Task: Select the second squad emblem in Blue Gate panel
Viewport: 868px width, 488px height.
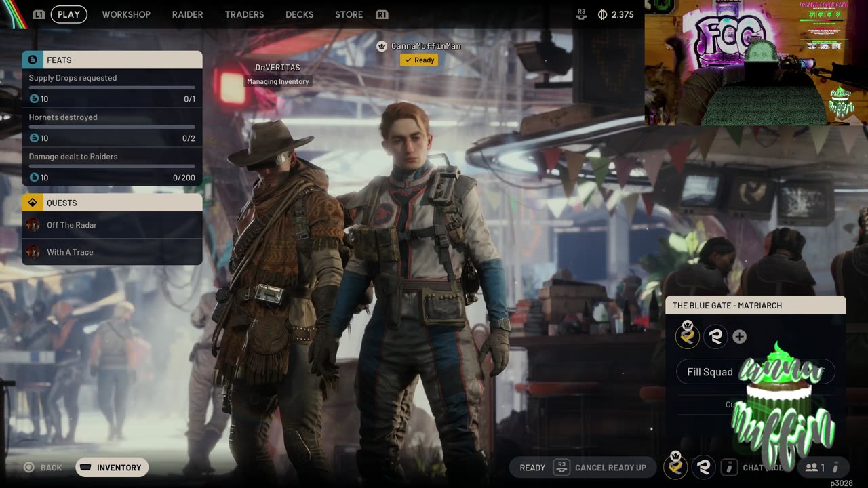Action: 715,336
